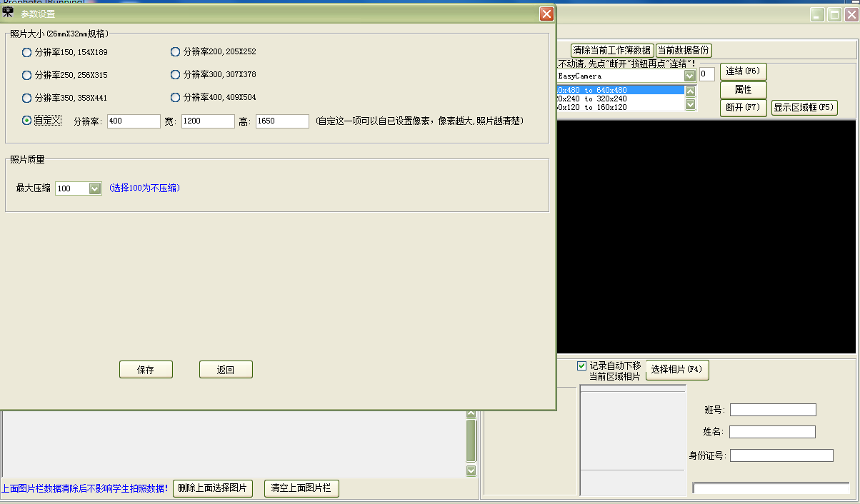Click 显示区域框 (F5) button
Image resolution: width=860 pixels, height=504 pixels.
804,108
